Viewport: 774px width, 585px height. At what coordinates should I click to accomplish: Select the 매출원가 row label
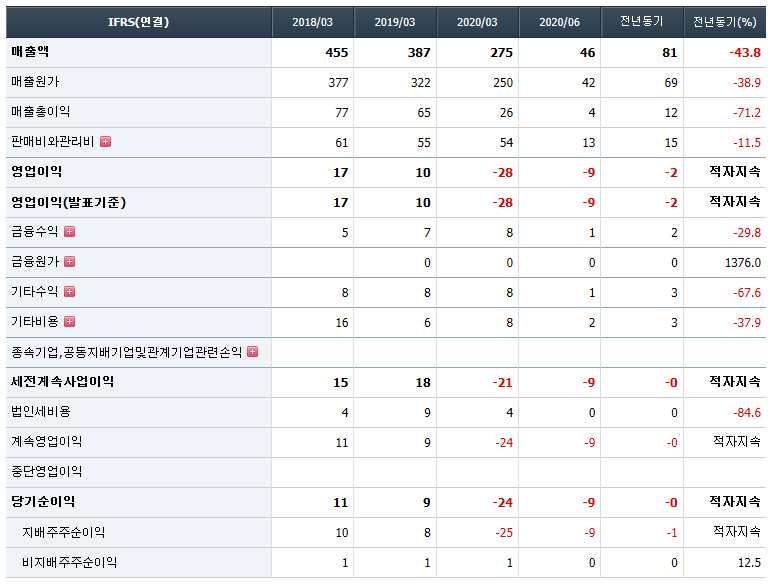point(36,81)
